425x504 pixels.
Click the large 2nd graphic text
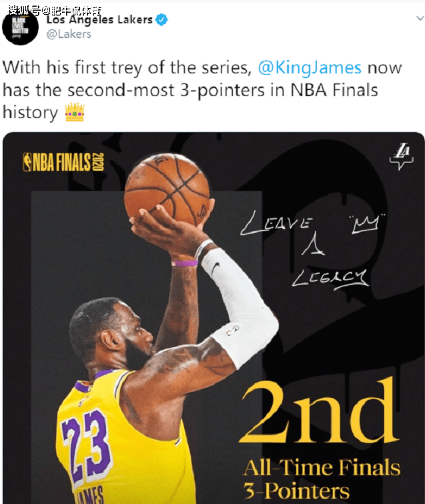[x=319, y=413]
